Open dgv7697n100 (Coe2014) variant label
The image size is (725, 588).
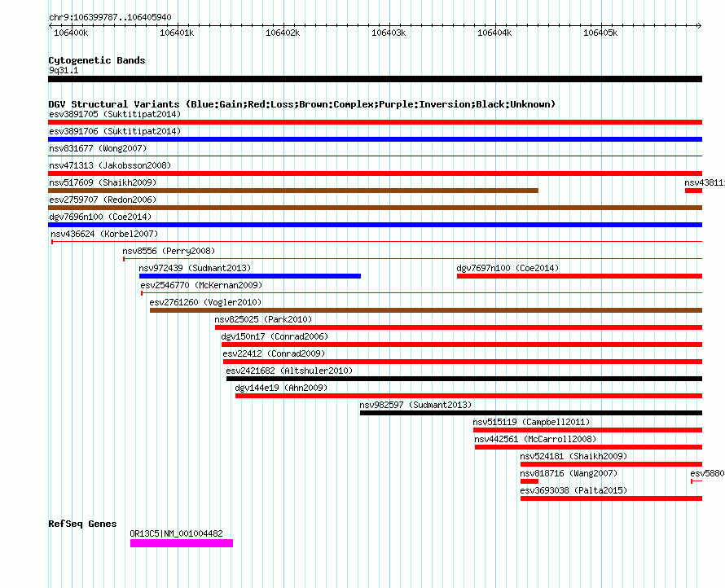[x=507, y=268]
